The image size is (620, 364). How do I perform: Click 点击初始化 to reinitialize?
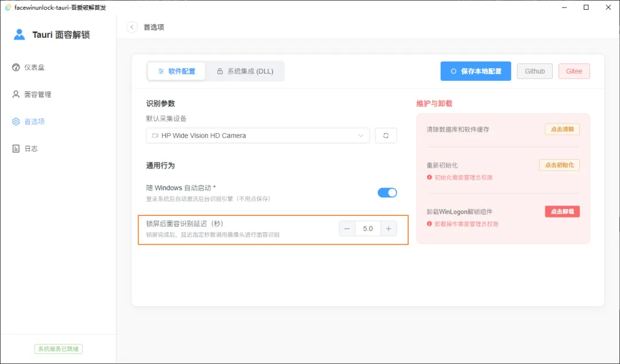coord(559,165)
